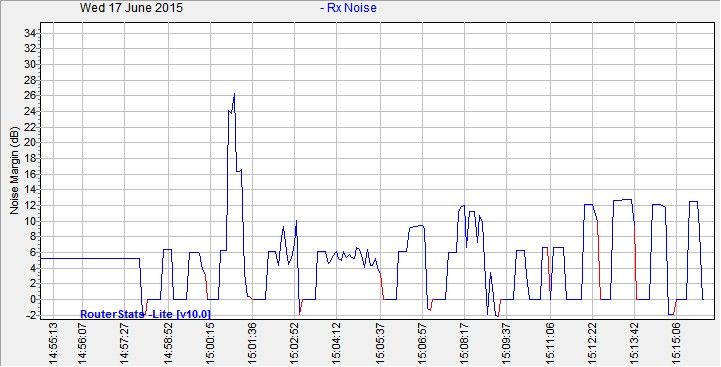The height and width of the screenshot is (367, 721).
Task: Click the 6 value on the y-axis
Action: pyautogui.click(x=33, y=252)
